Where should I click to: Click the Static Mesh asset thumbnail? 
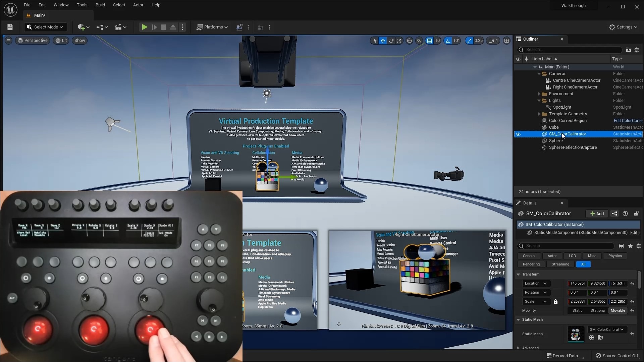[576, 334]
